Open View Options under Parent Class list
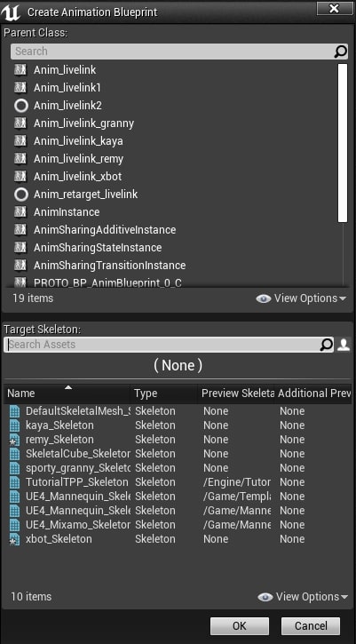356x644 pixels. (301, 298)
